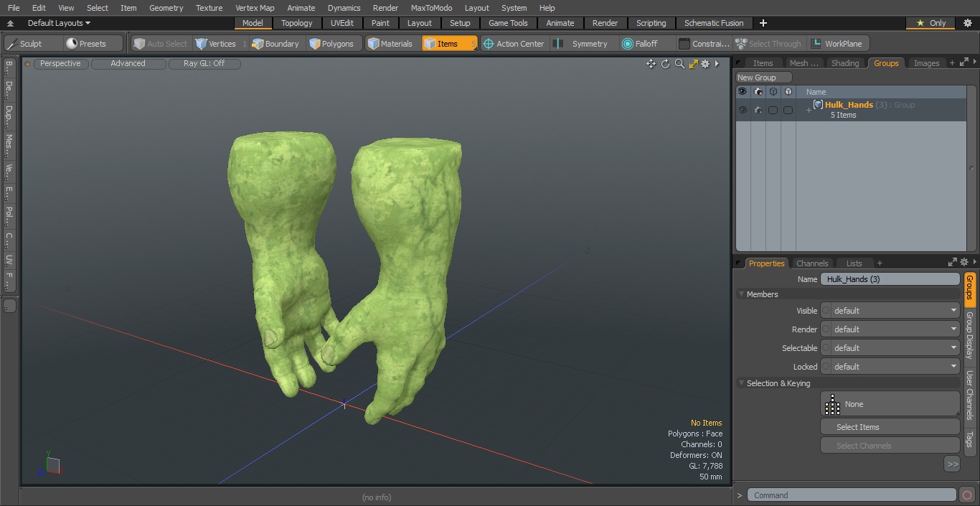Switch to the Shading panel tab
Screen dimensions: 980x506
point(845,63)
